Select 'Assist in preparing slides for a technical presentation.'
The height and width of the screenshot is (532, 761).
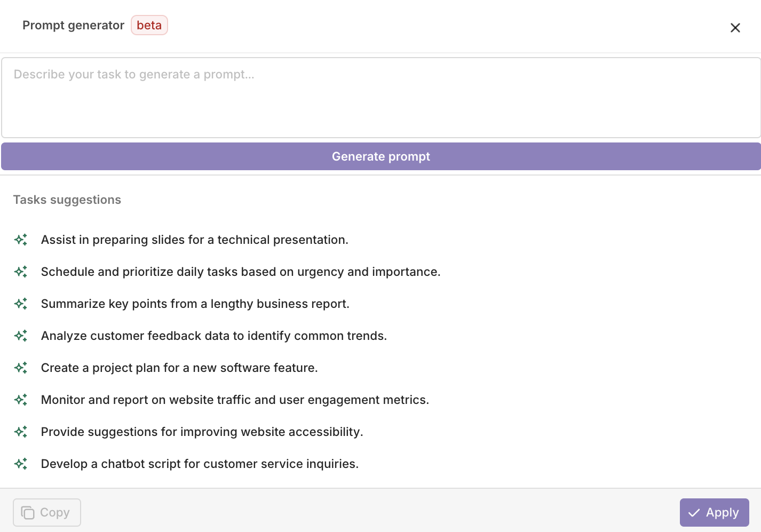coord(195,240)
